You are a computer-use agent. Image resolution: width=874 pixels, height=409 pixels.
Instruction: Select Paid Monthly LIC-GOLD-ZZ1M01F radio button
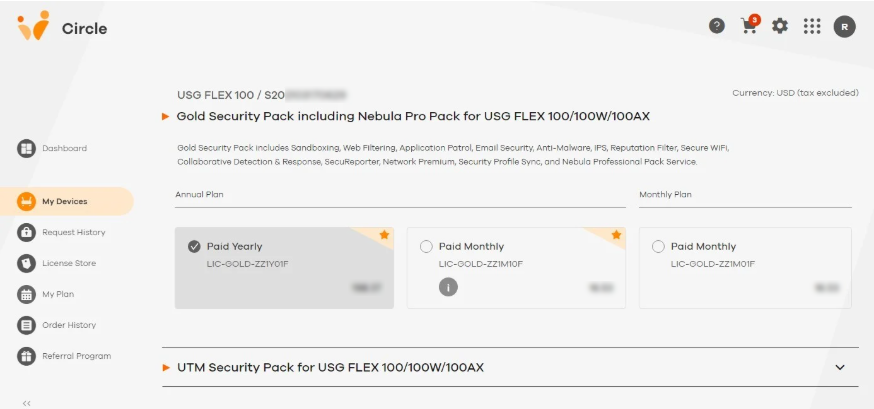click(x=658, y=246)
